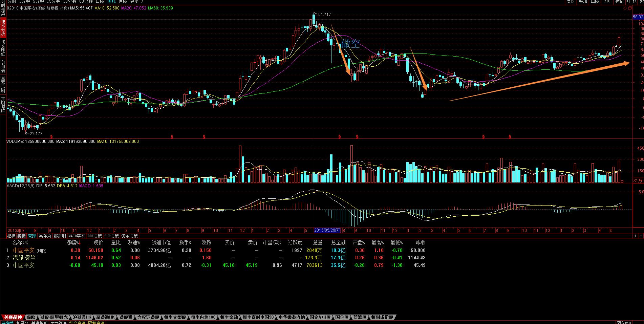The image size is (644, 324).
Task: Sort the list by 流通市值 column
Action: (162, 242)
